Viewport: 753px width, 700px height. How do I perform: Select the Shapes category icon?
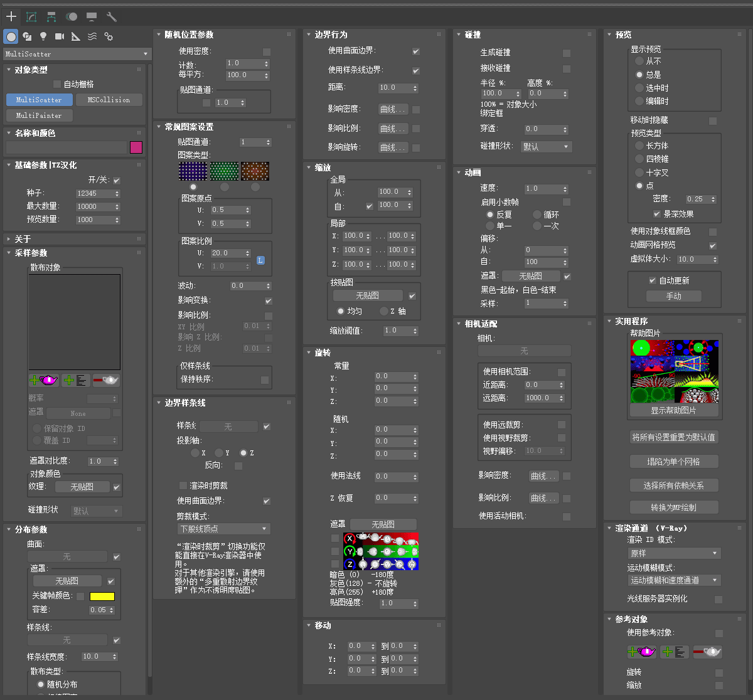coord(28,36)
